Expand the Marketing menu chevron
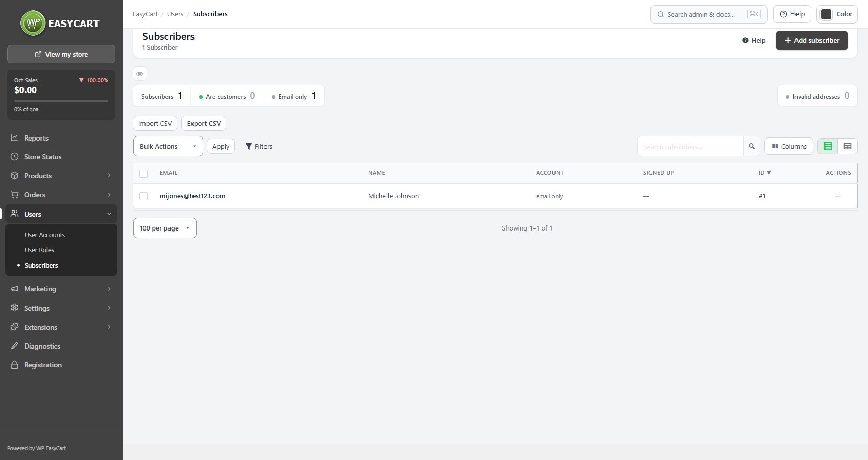 coord(109,289)
